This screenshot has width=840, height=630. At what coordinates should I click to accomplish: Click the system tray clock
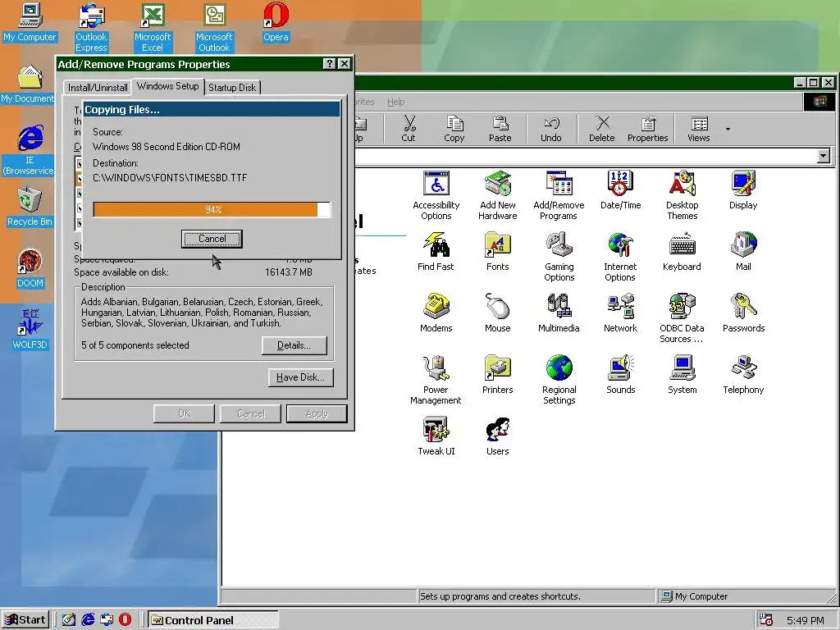806,620
